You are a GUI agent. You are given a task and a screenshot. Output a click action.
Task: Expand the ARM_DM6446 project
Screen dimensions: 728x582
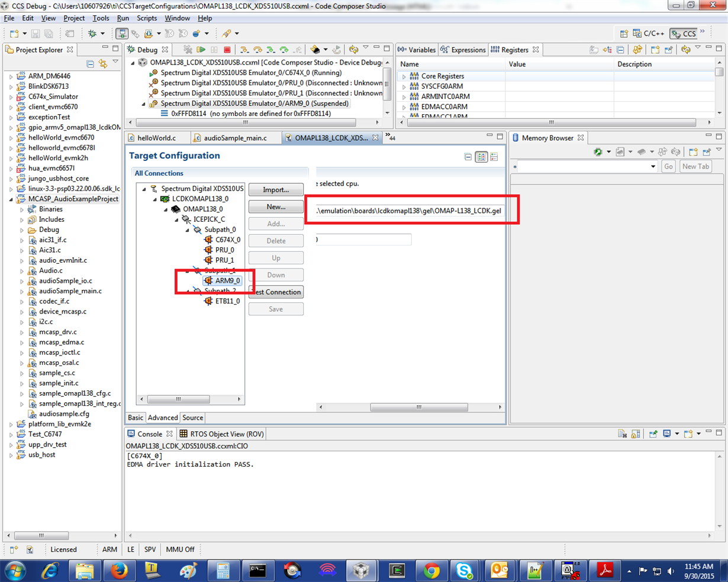[x=11, y=76]
